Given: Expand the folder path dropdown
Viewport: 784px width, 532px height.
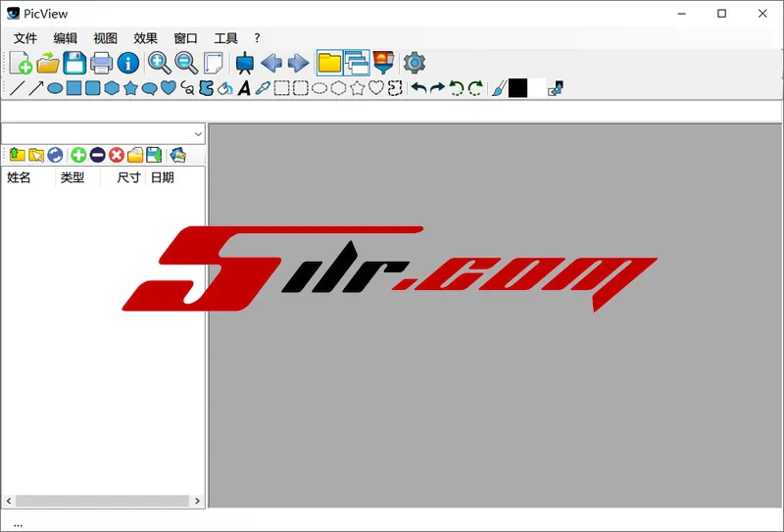Looking at the screenshot, I should 198,134.
